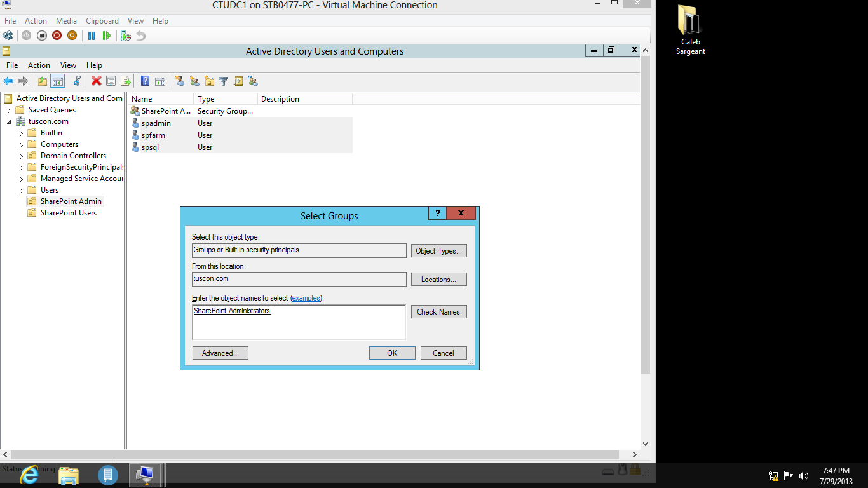Expand the Managed Service Accounts node arrow
Image resolution: width=868 pixels, height=488 pixels.
[x=21, y=179]
